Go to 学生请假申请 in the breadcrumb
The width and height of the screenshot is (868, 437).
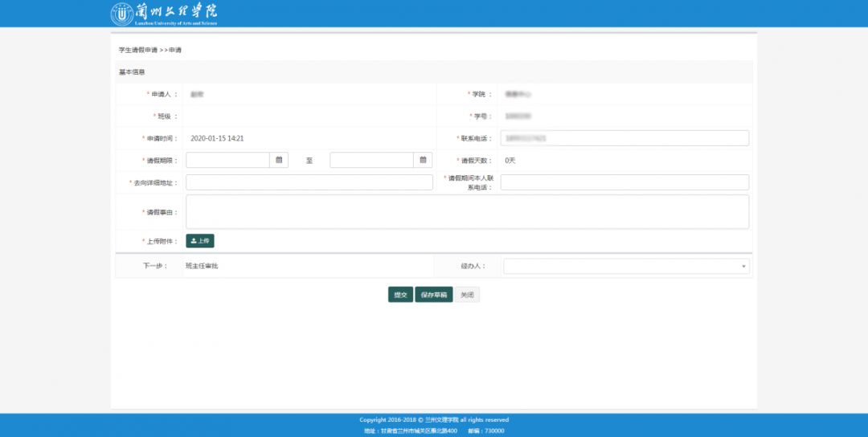coord(138,50)
